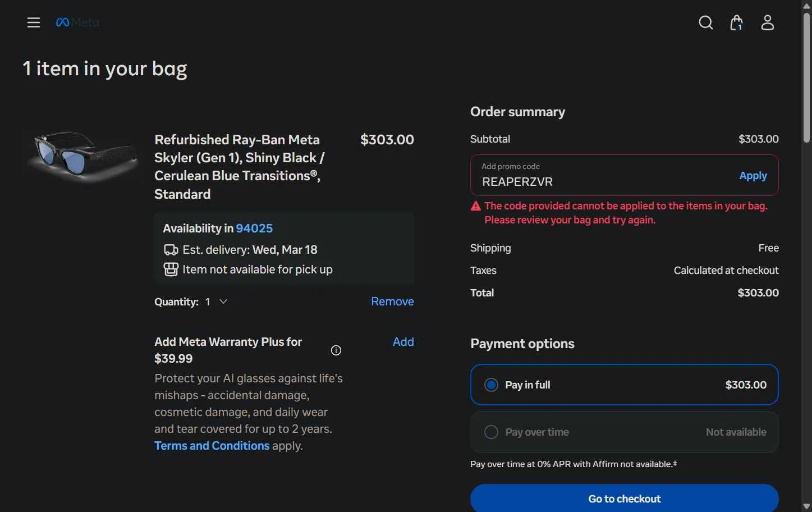This screenshot has width=812, height=512.
Task: Select the Pay in full option
Action: click(x=624, y=385)
